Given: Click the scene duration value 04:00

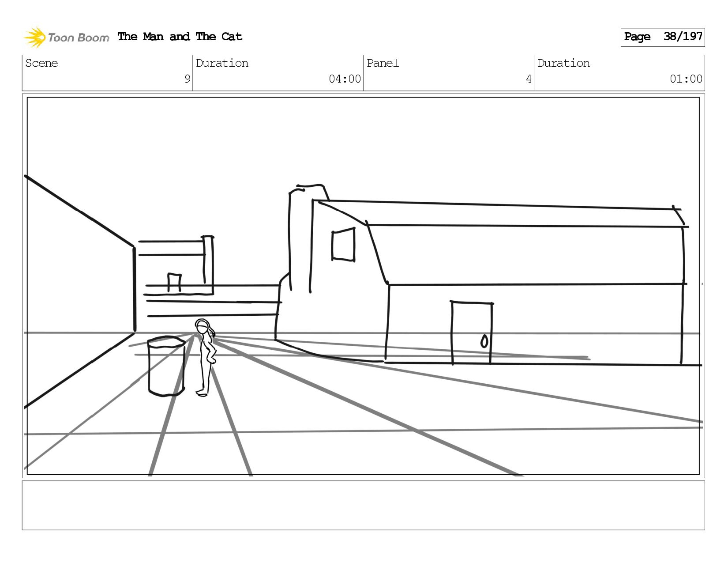Looking at the screenshot, I should pyautogui.click(x=345, y=79).
